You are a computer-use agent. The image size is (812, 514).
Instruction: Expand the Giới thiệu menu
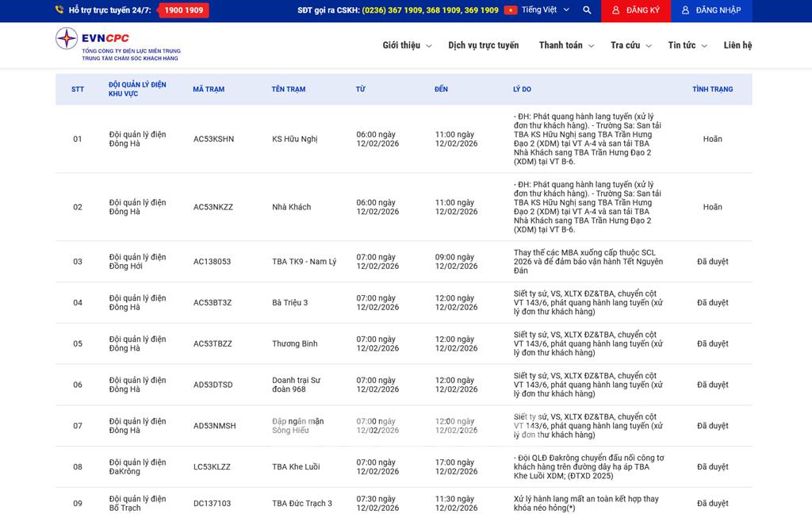pyautogui.click(x=407, y=45)
